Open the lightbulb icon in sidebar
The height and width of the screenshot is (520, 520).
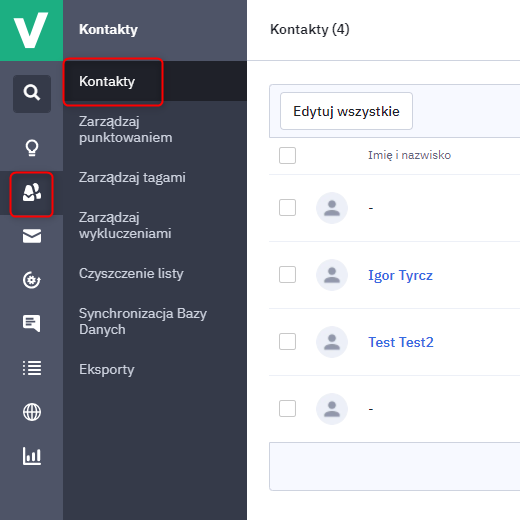pyautogui.click(x=32, y=148)
